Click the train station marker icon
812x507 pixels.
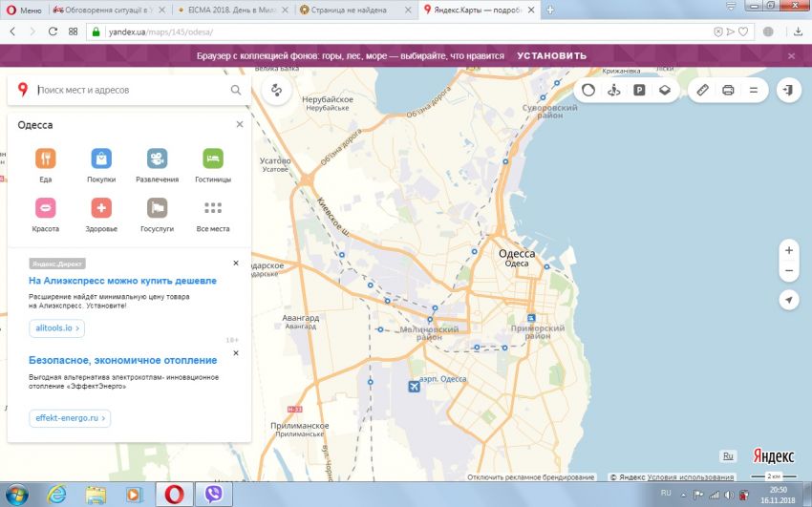pos(531,318)
